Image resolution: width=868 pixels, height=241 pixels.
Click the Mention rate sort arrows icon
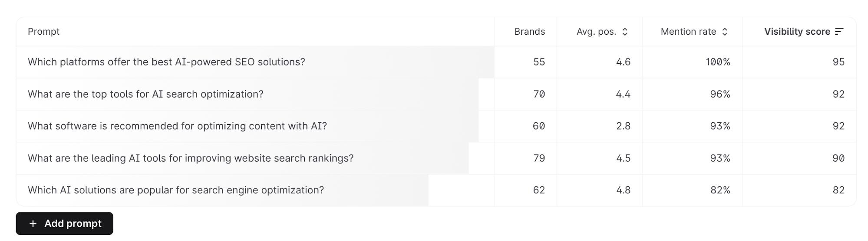725,32
